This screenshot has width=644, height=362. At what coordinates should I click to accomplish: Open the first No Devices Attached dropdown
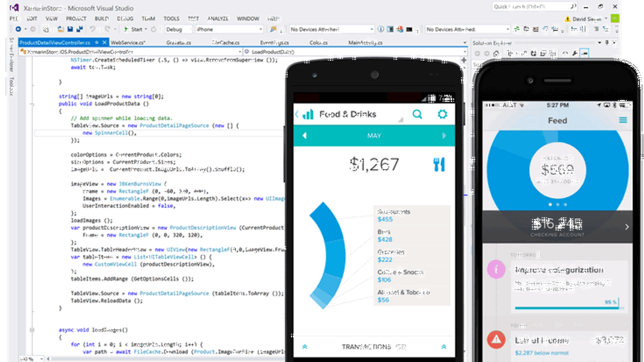[332, 29]
